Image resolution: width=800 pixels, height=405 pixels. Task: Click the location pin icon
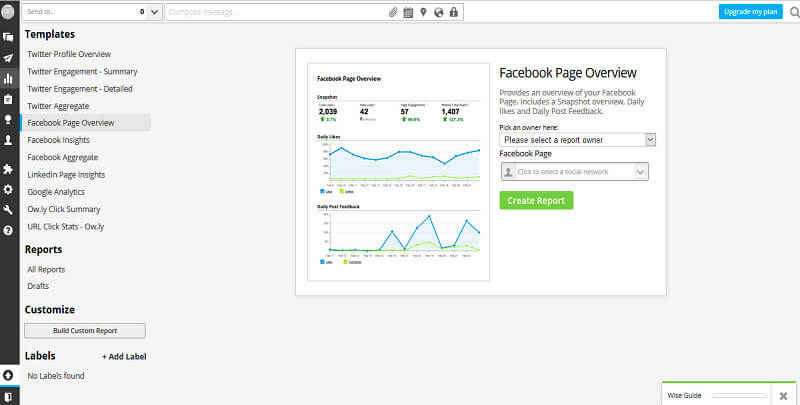pyautogui.click(x=423, y=12)
